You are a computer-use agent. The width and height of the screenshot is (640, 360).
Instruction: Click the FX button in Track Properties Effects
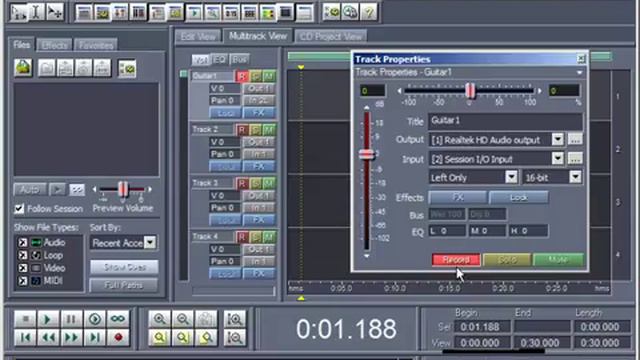click(x=458, y=198)
